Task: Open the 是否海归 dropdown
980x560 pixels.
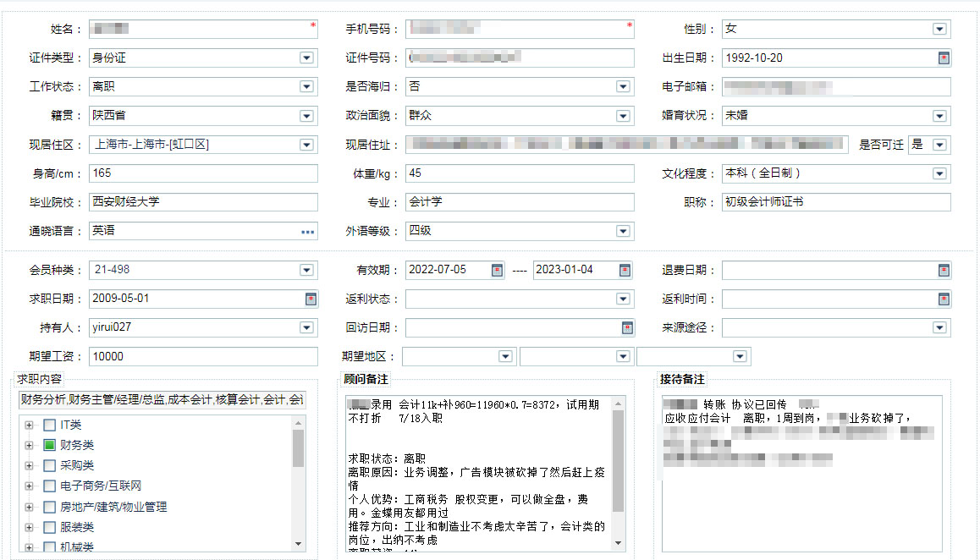Action: coord(623,87)
